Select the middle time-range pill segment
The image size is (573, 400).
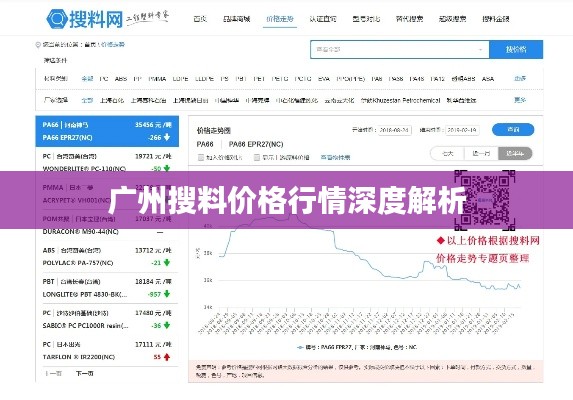[481, 153]
